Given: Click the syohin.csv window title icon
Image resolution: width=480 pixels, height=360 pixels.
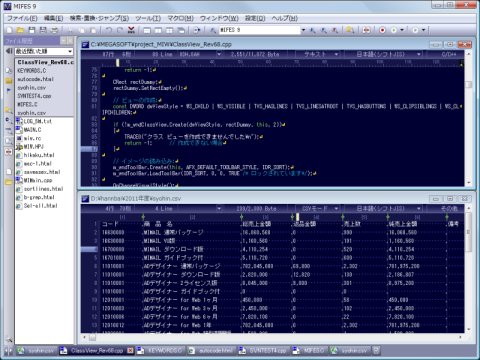Looking at the screenshot, I should (x=86, y=198).
